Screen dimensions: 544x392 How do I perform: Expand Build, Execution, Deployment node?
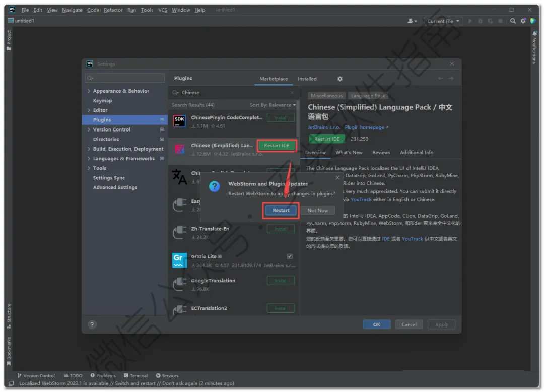pyautogui.click(x=89, y=149)
